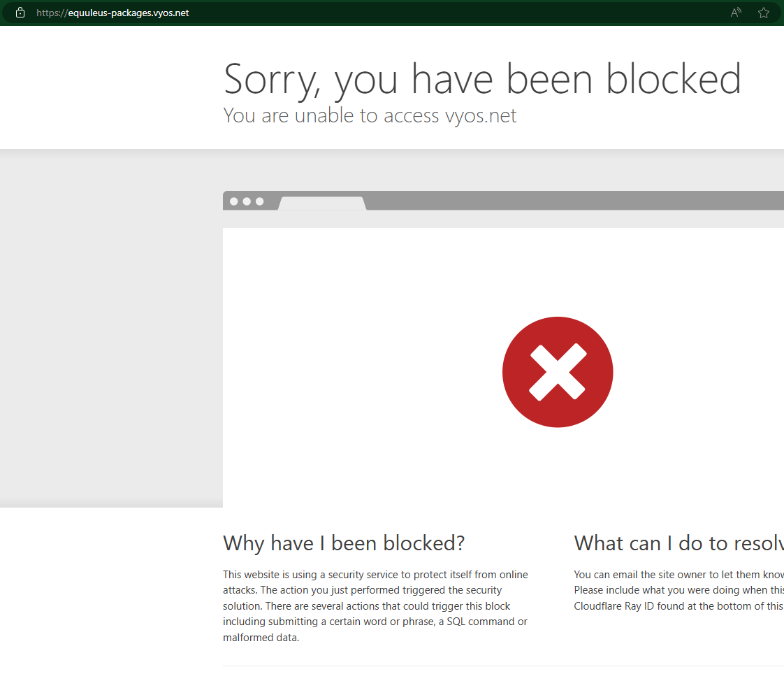The image size is (784, 674).
Task: Click "You are unable to access vyos.net" subtitle
Action: (x=370, y=115)
